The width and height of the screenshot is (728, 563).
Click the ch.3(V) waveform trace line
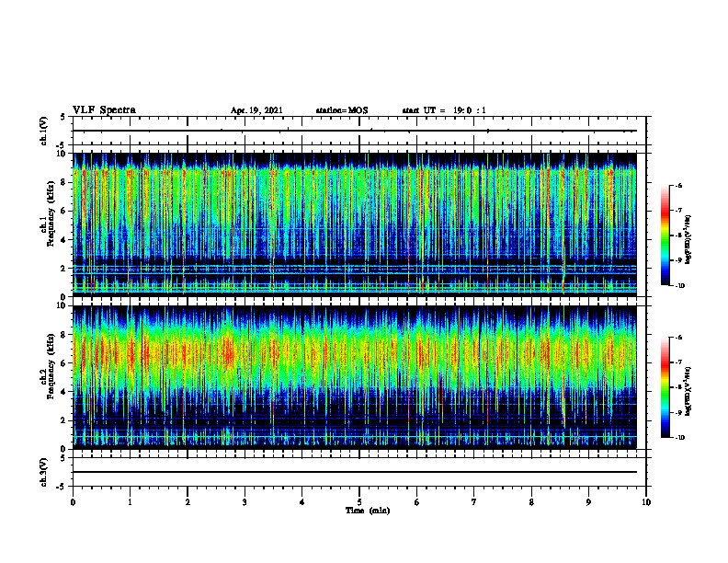click(355, 472)
